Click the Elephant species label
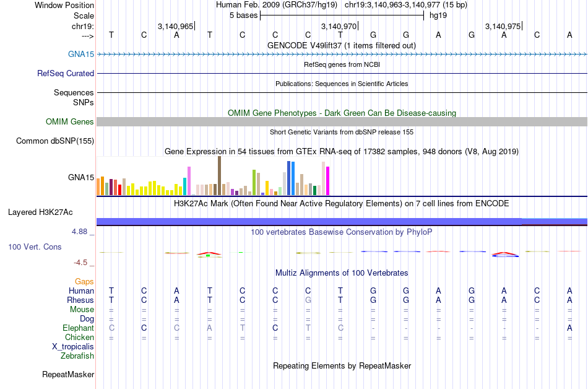This screenshot has width=588, height=389. (78, 328)
